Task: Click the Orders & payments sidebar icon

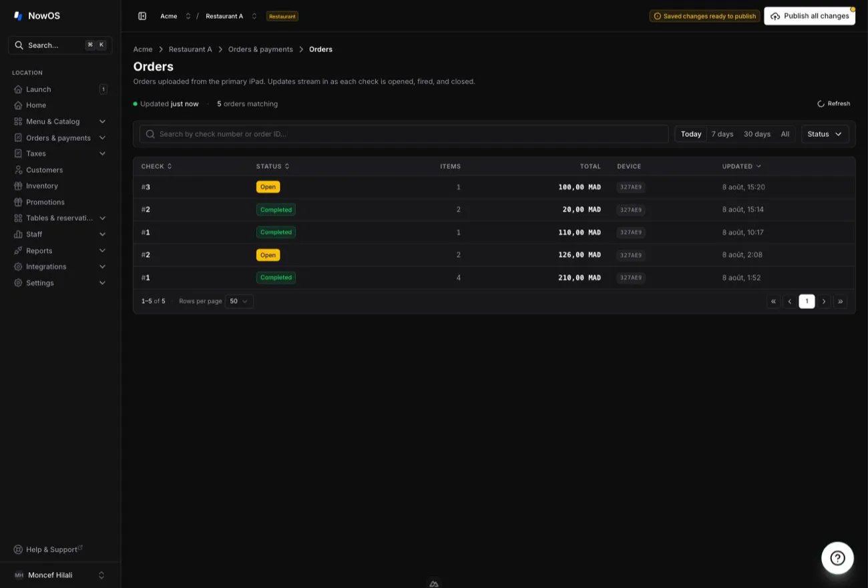Action: coord(18,137)
